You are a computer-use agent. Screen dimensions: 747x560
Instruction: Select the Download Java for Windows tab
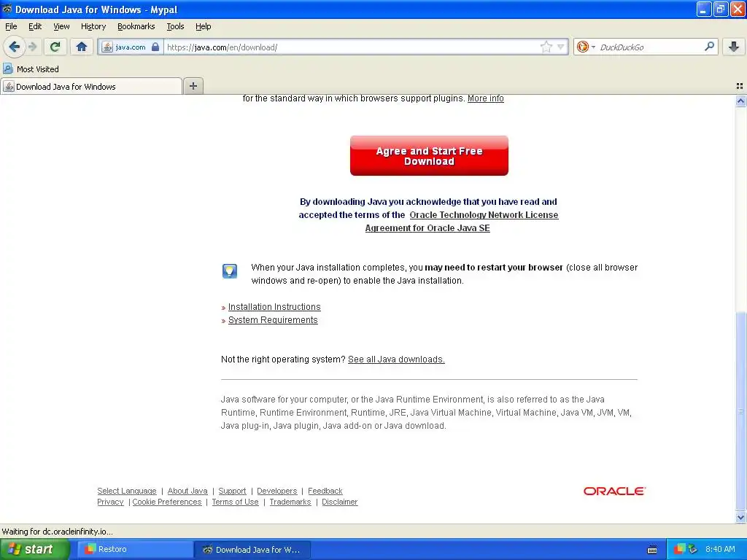tap(91, 86)
